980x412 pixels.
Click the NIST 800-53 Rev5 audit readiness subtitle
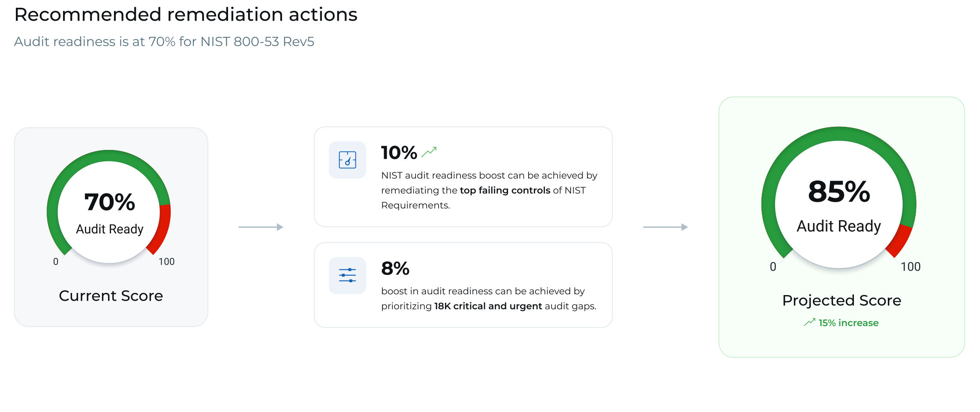pos(164,42)
